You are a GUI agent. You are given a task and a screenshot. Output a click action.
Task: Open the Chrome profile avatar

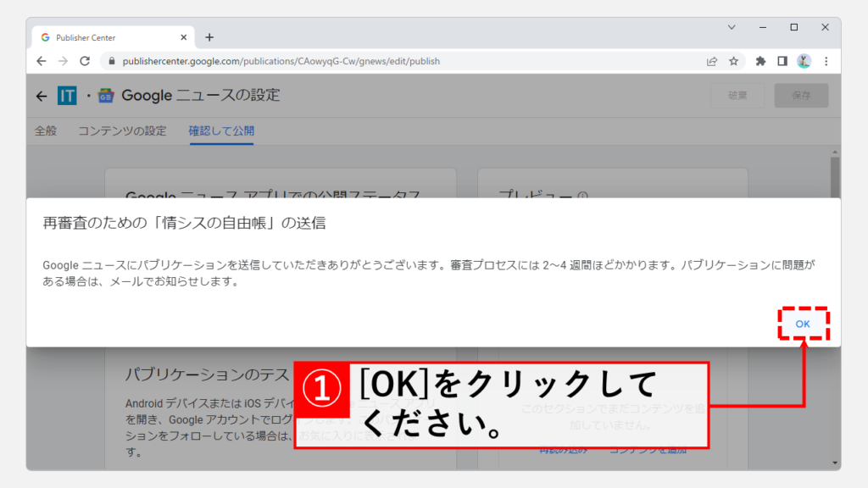click(804, 61)
